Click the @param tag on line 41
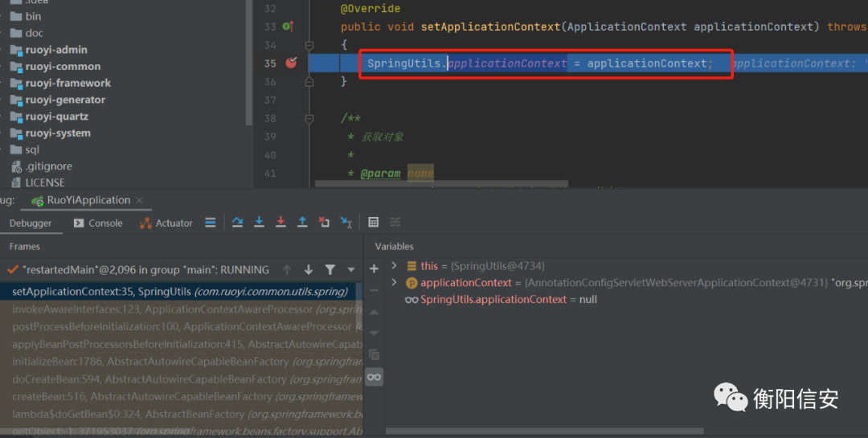Image resolution: width=868 pixels, height=438 pixels. tap(380, 174)
